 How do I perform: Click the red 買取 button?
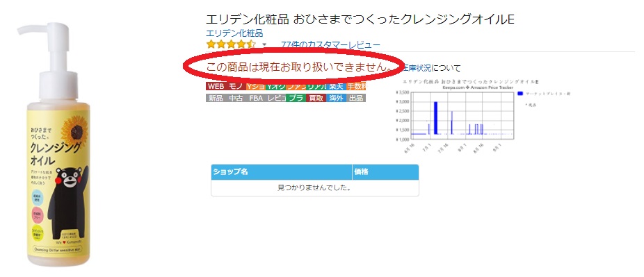coord(316,99)
